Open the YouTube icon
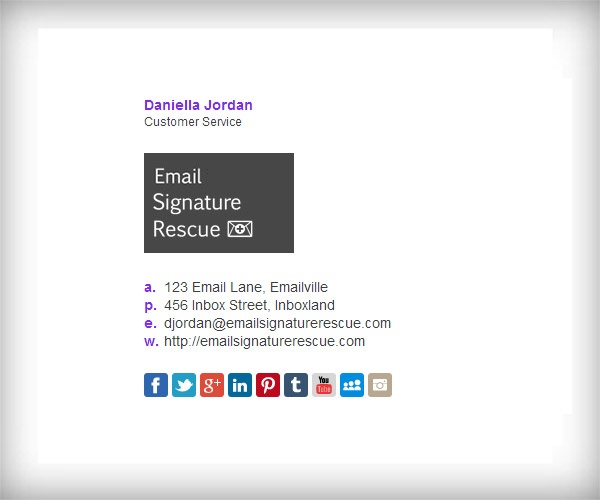This screenshot has width=600, height=500. [324, 385]
